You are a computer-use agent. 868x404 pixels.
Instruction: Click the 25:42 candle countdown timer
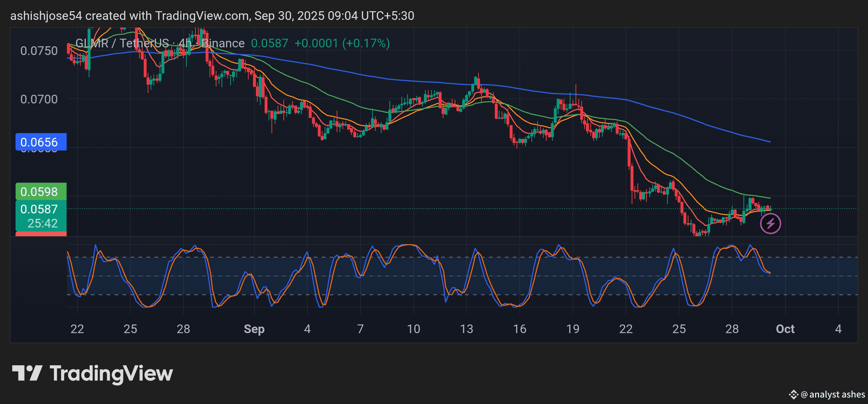click(x=42, y=223)
